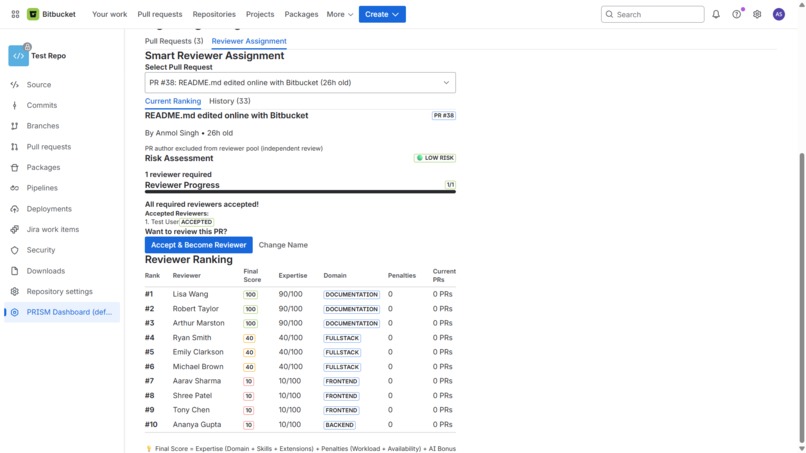Click the 1/1 progress count badge
The height and width of the screenshot is (453, 806).
pos(450,185)
